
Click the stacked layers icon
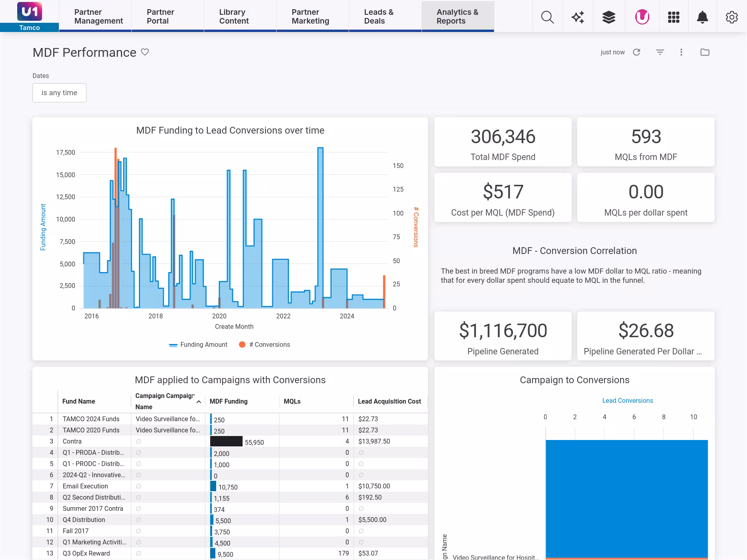pos(608,17)
